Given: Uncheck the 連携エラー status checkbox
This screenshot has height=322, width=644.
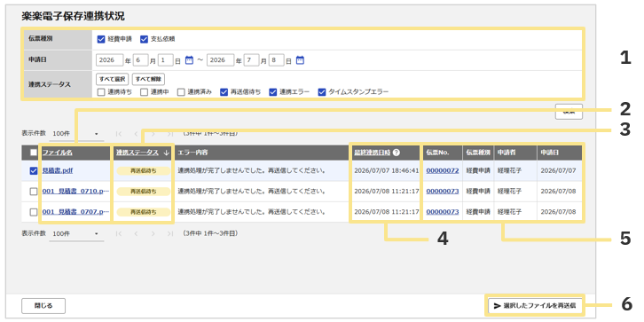Looking at the screenshot, I should pos(272,92).
